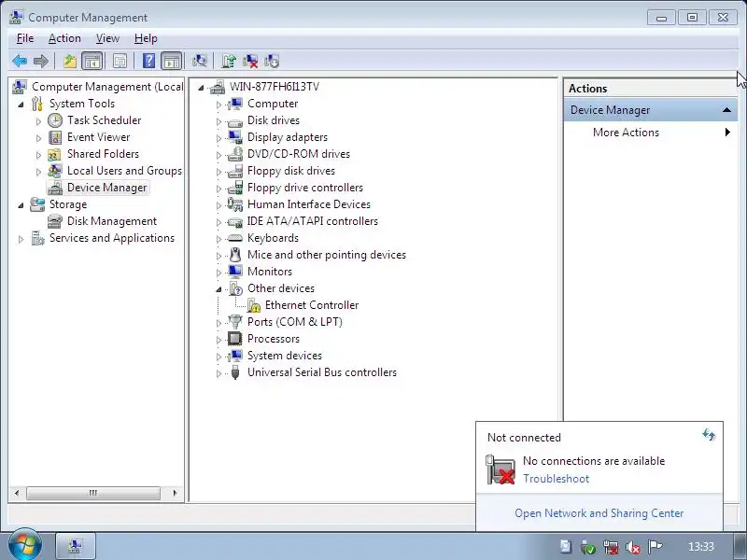This screenshot has height=560, width=747.
Task: Select Disk Management under Storage
Action: pyautogui.click(x=111, y=221)
